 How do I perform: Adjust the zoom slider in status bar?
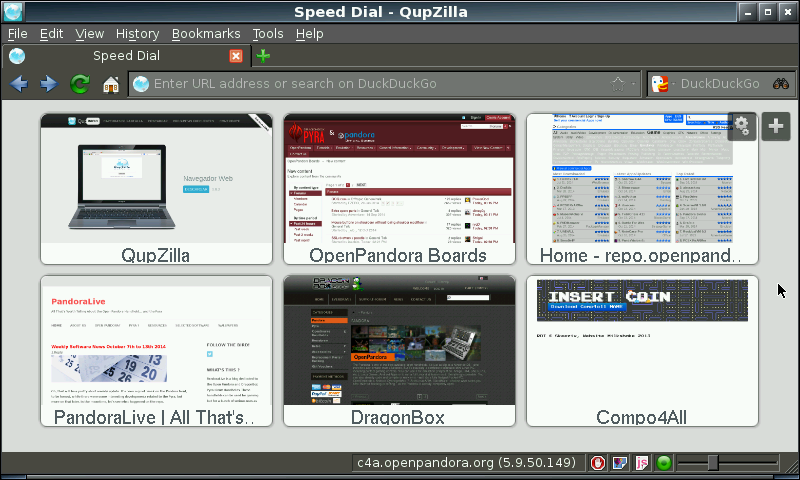point(713,463)
